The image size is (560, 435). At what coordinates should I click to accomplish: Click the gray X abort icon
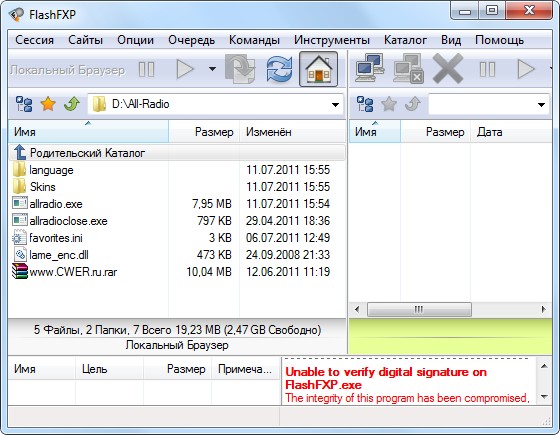448,69
